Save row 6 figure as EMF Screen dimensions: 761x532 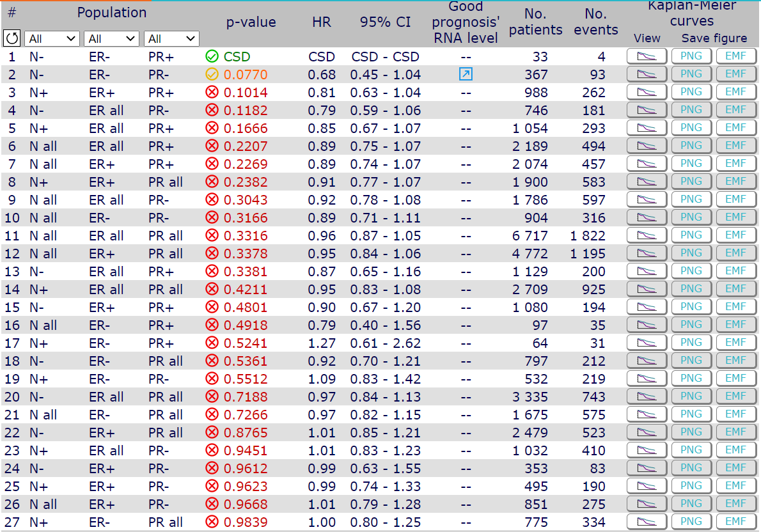[736, 146]
